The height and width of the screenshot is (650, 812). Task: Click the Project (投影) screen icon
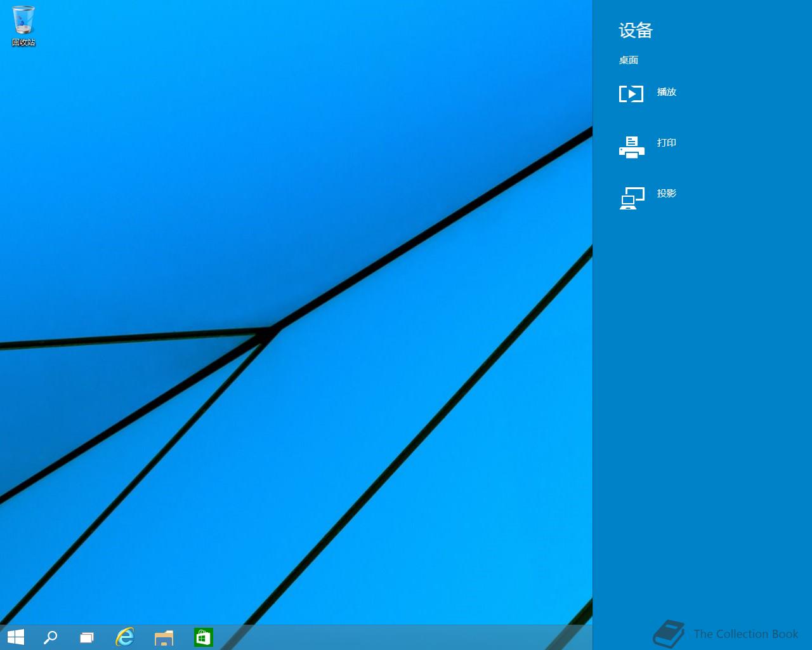point(632,198)
